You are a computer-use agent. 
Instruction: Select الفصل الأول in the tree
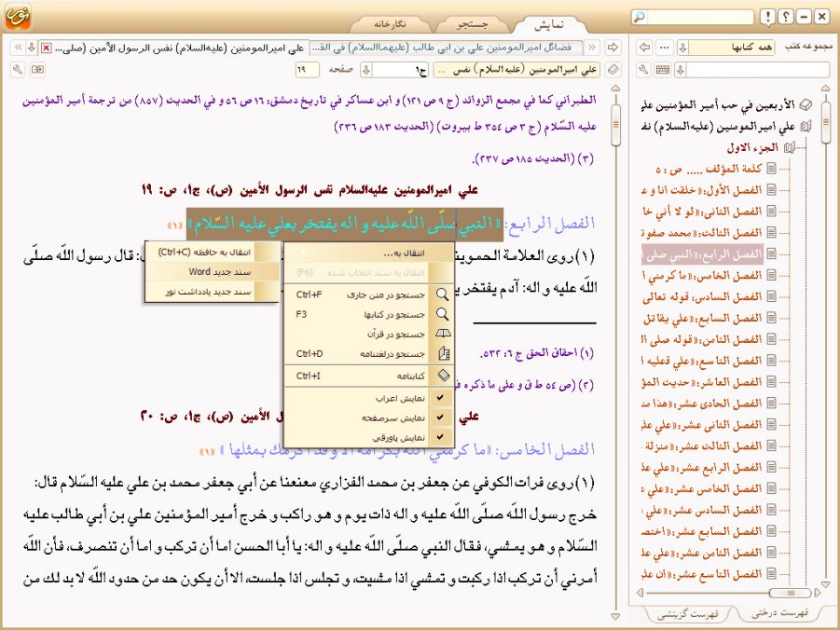(702, 190)
